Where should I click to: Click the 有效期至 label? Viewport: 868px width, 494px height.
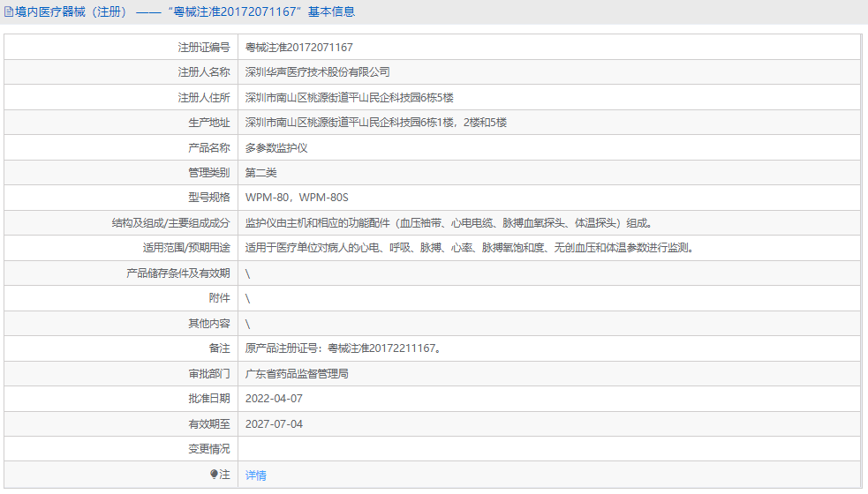(208, 424)
